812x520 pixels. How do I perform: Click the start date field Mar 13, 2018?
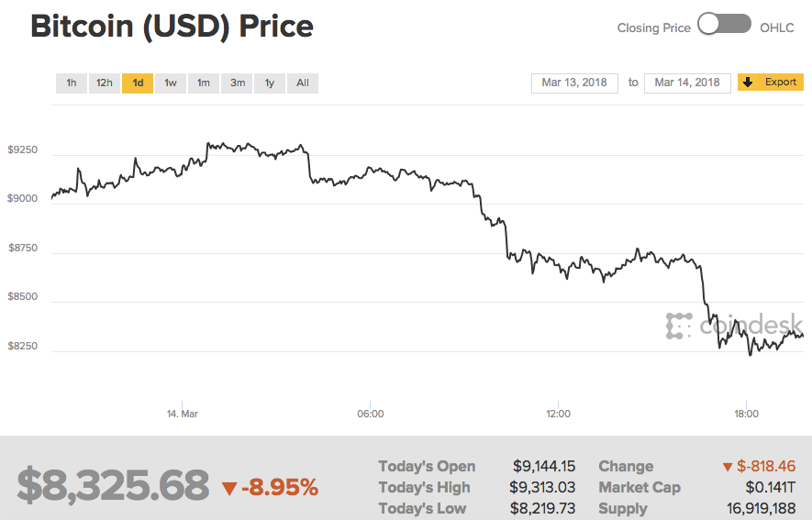tap(575, 83)
